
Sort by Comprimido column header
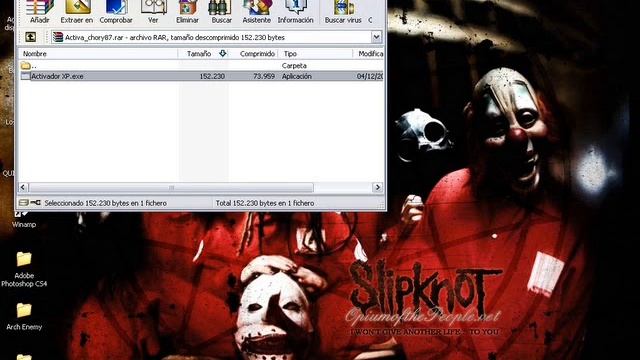coord(253,53)
